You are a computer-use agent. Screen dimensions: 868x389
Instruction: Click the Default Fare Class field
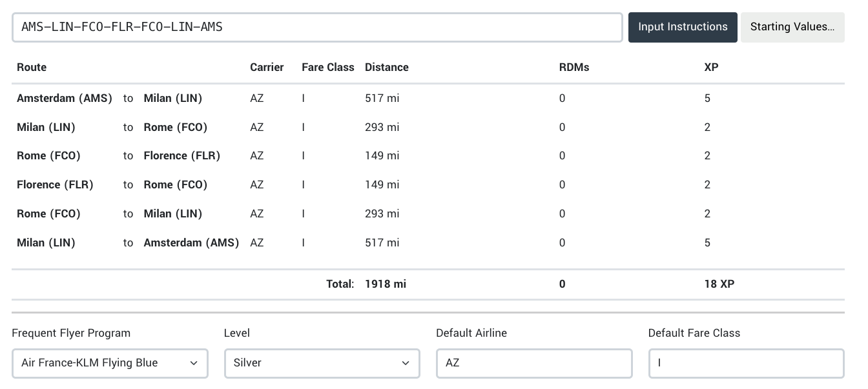pyautogui.click(x=745, y=363)
